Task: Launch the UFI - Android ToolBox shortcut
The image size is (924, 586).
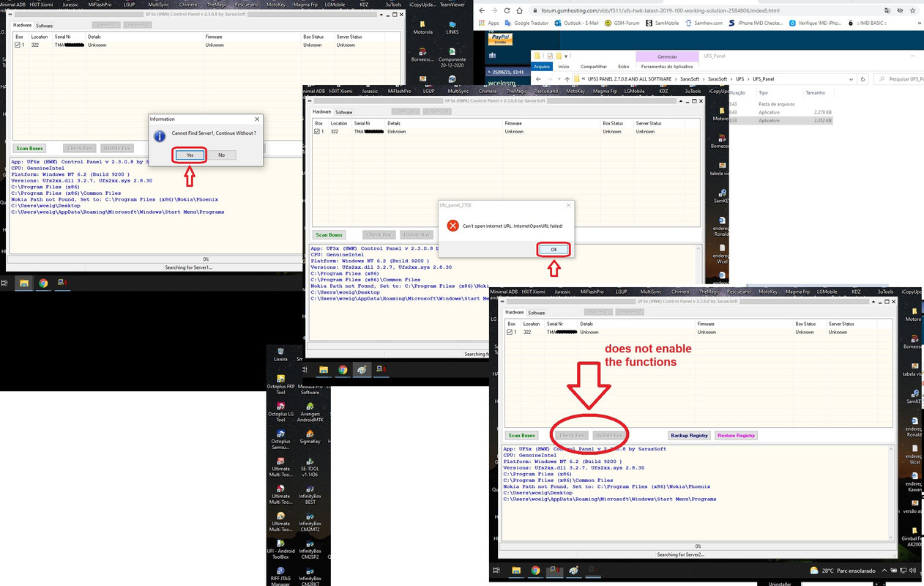Action: pos(280,549)
